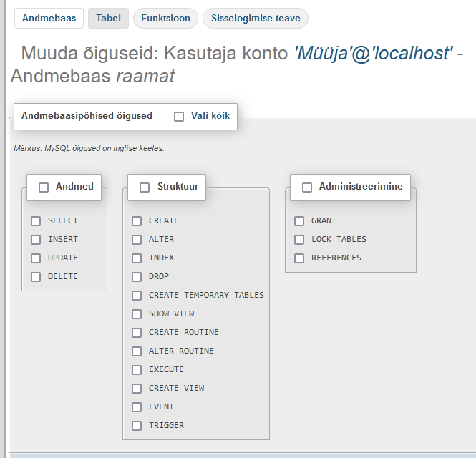Image resolution: width=476 pixels, height=458 pixels.
Task: Toggle the DROP privilege
Action: (x=137, y=277)
